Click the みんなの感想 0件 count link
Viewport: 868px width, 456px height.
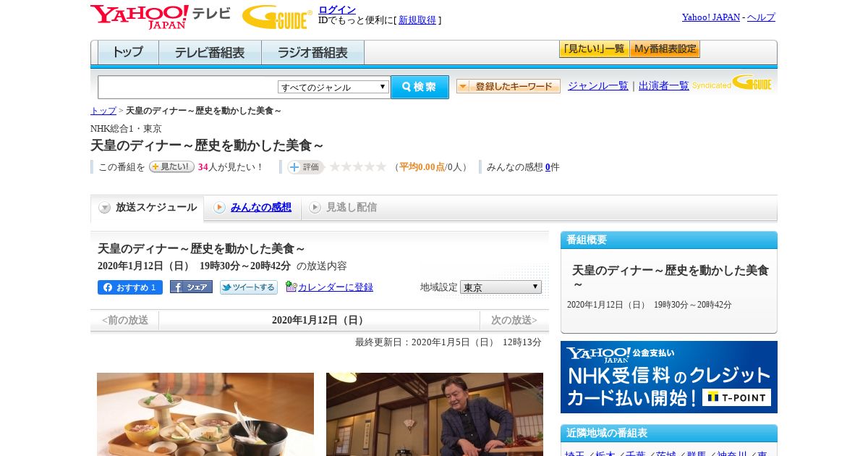(548, 167)
